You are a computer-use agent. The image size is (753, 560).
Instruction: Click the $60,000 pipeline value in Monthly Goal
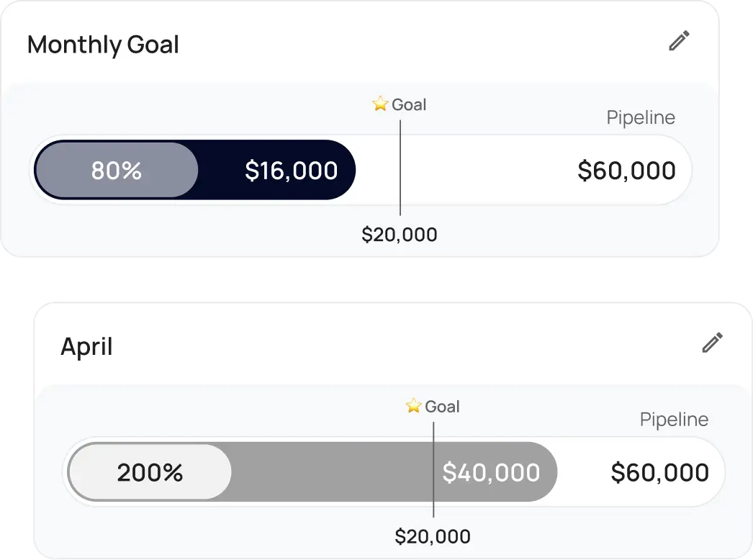626,171
